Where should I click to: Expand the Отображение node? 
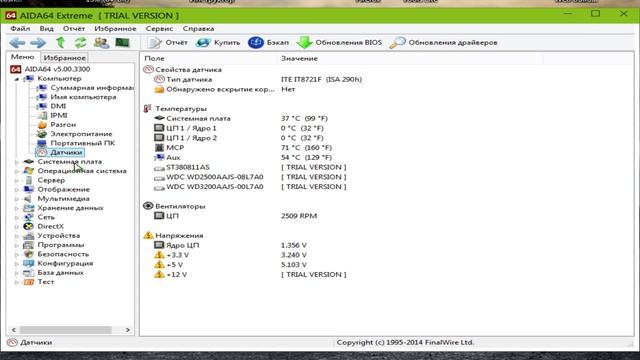[17, 190]
